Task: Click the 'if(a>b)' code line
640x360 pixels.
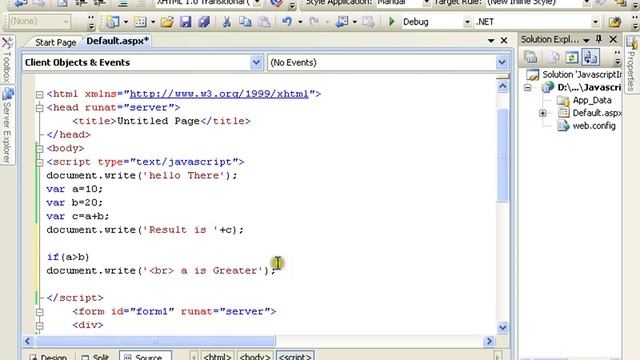Action: click(68, 257)
